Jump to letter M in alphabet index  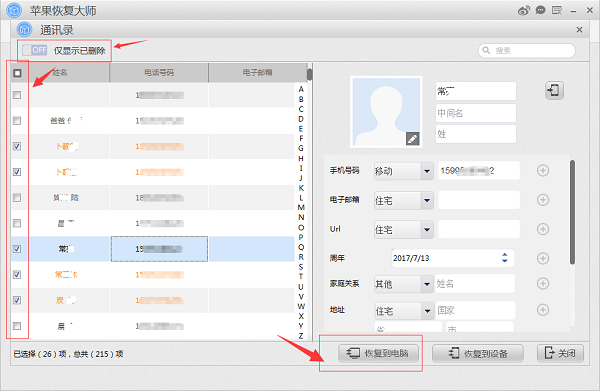[301, 207]
